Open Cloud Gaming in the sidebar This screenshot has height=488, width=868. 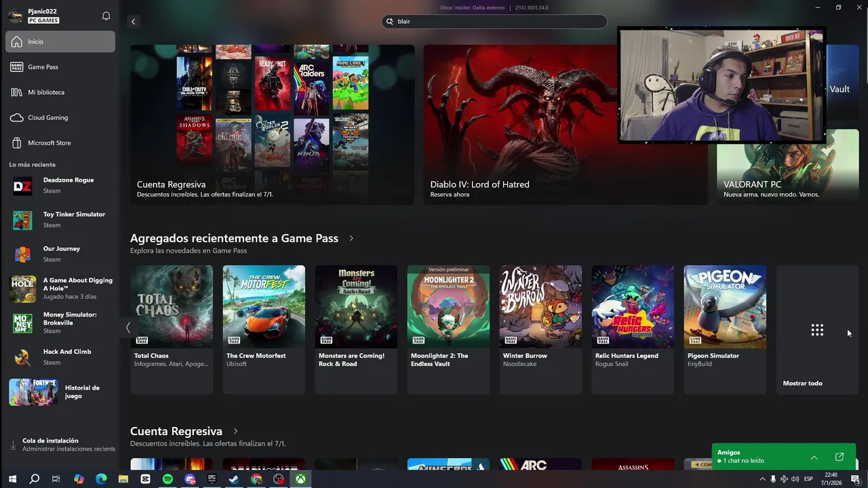point(60,117)
